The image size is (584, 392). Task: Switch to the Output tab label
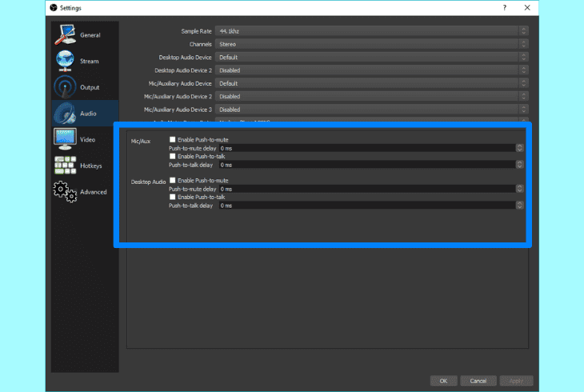click(x=90, y=87)
